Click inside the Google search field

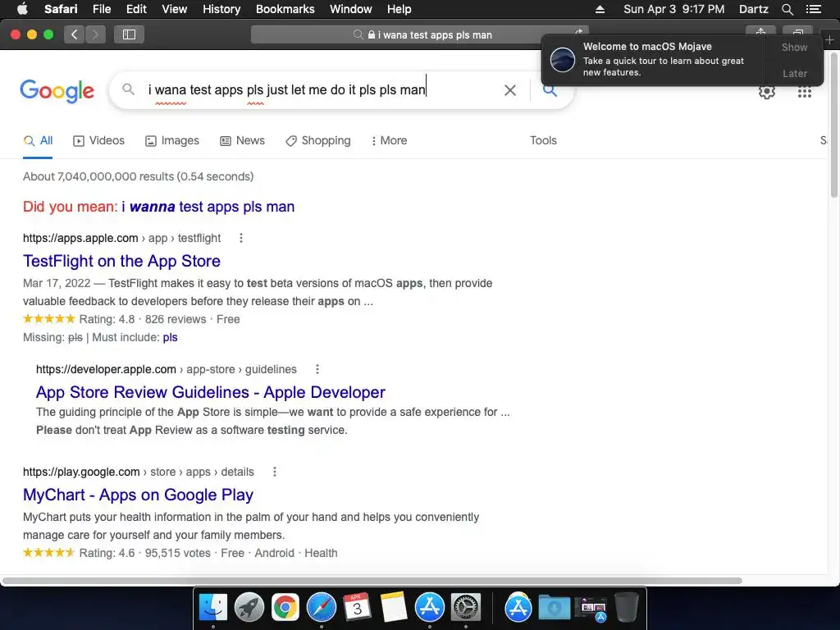(322, 90)
